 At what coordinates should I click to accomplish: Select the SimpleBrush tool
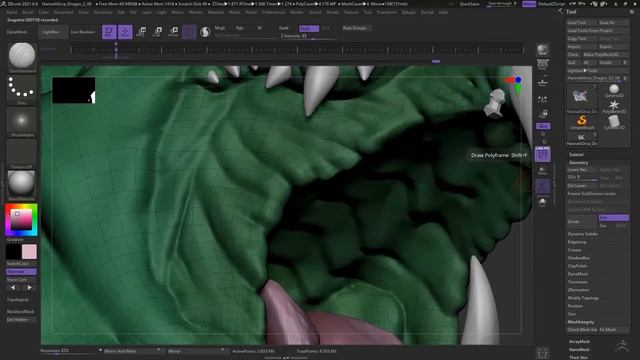[582, 122]
